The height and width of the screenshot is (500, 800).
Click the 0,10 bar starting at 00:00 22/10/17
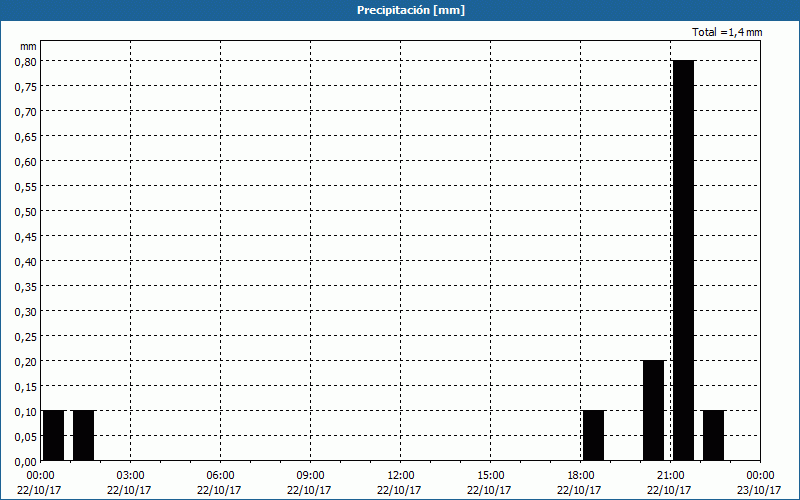(x=54, y=435)
